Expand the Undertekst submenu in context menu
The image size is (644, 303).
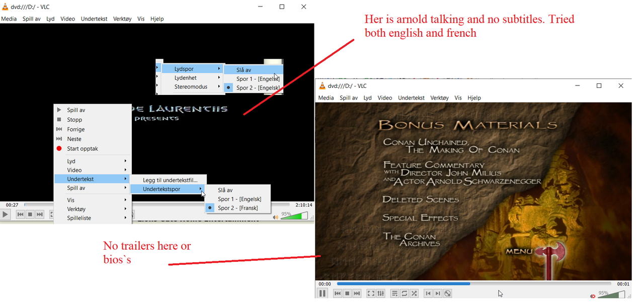92,179
